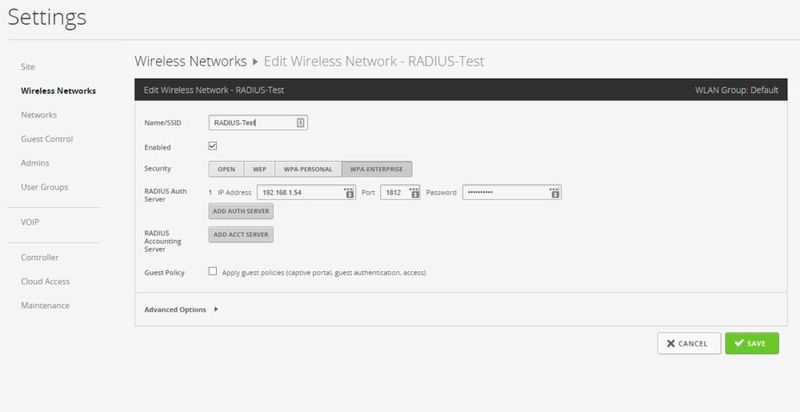Select WPA-ENTERPRISE security mode
Screen dimensions: 800x412
[x=377, y=169]
